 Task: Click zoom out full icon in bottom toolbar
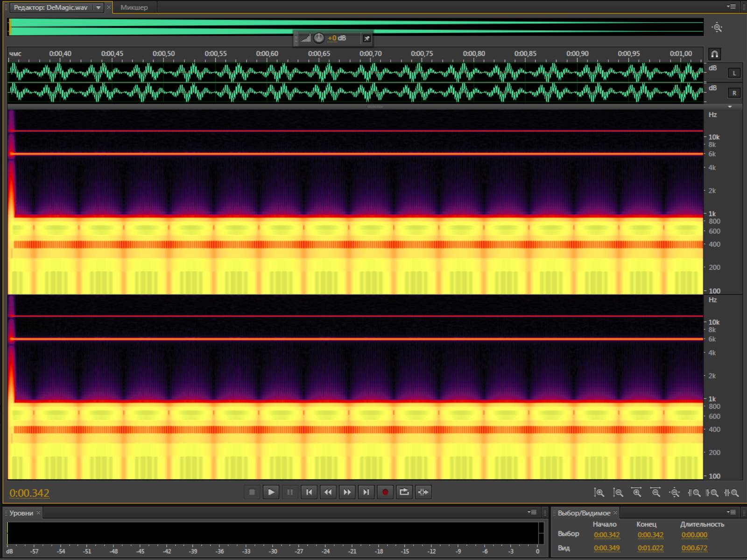pos(674,492)
